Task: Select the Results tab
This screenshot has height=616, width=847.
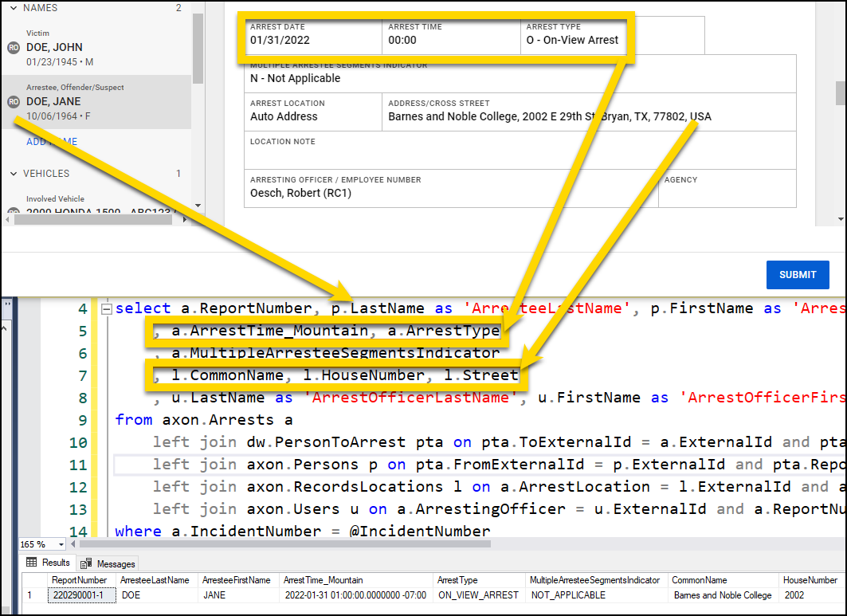Action: point(54,563)
